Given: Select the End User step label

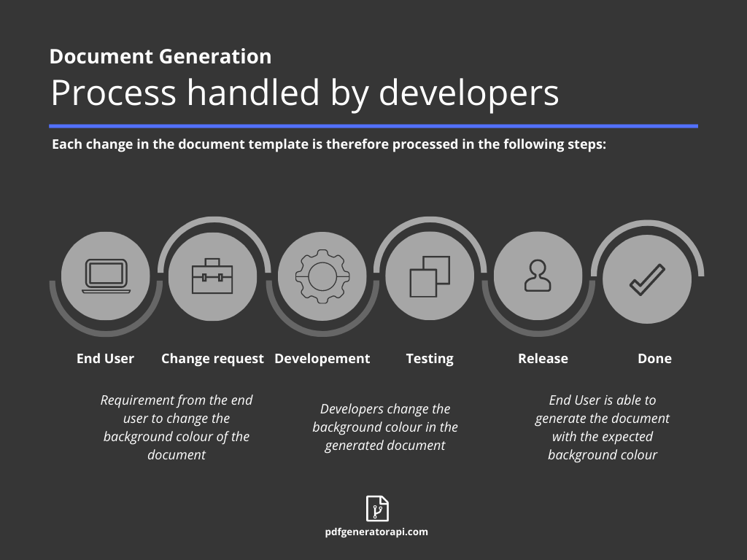Looking at the screenshot, I should (x=105, y=358).
